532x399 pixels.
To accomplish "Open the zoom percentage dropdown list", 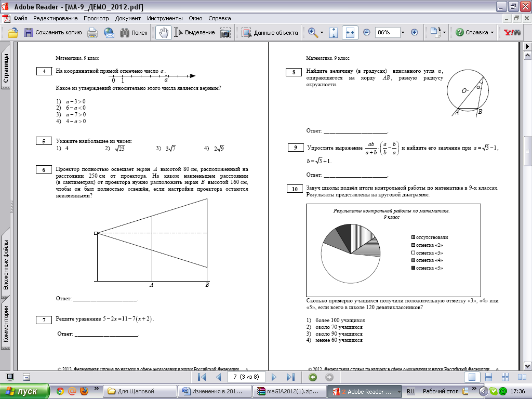I will pos(403,33).
